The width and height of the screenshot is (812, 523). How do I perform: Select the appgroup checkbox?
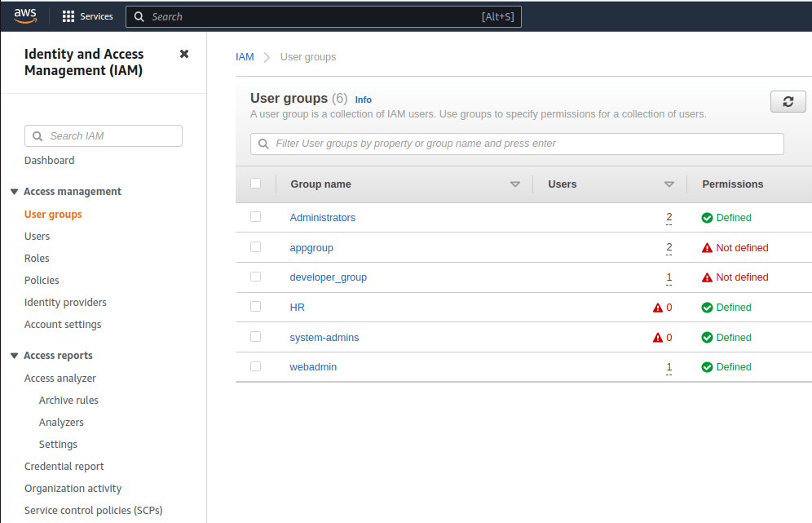(255, 246)
